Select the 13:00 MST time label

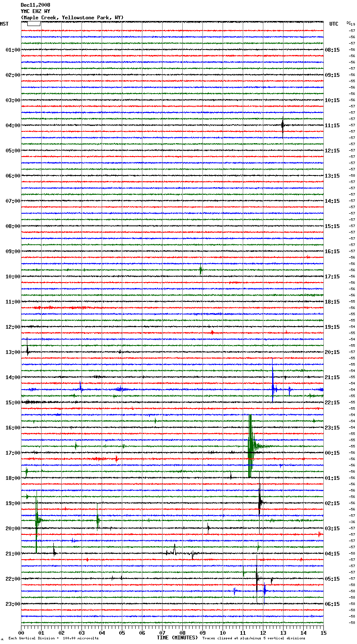tap(13, 352)
